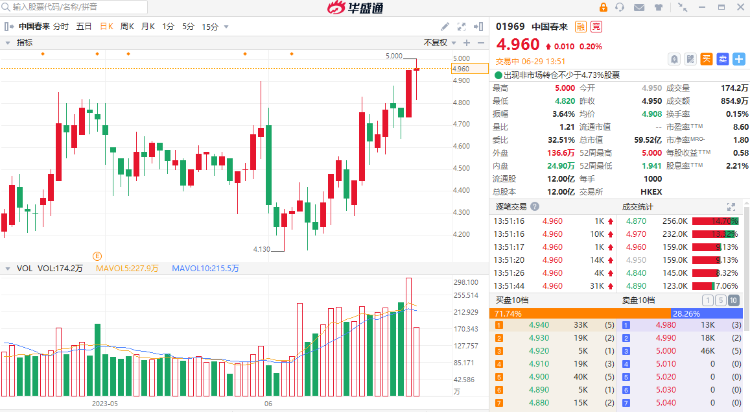Open the 逐笔交易 tick trades tab
This screenshot has height=412, width=750.
511,207
